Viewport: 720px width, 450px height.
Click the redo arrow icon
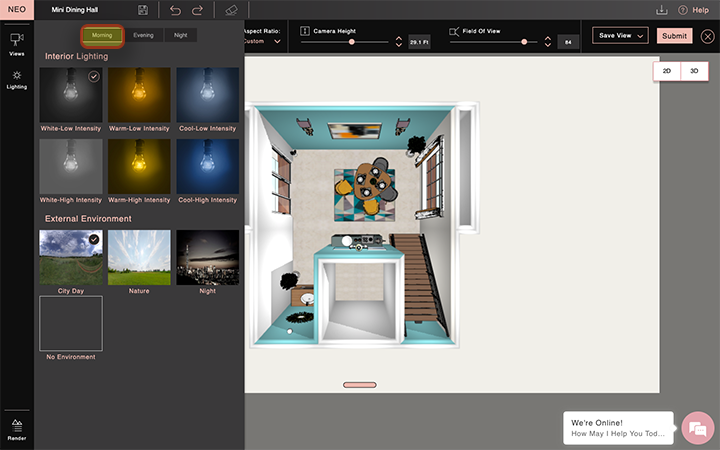coord(197,10)
